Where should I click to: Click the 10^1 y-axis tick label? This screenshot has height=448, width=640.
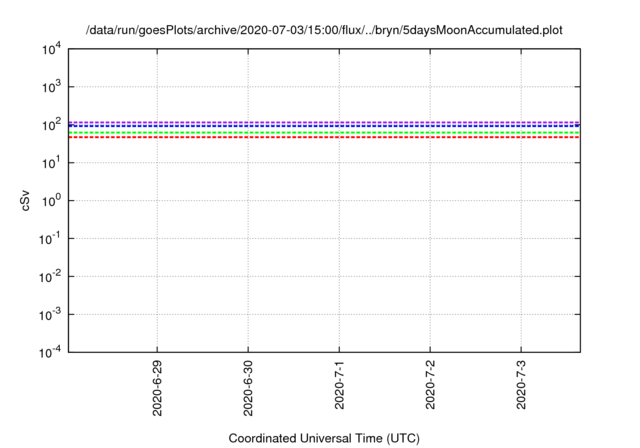[x=52, y=163]
